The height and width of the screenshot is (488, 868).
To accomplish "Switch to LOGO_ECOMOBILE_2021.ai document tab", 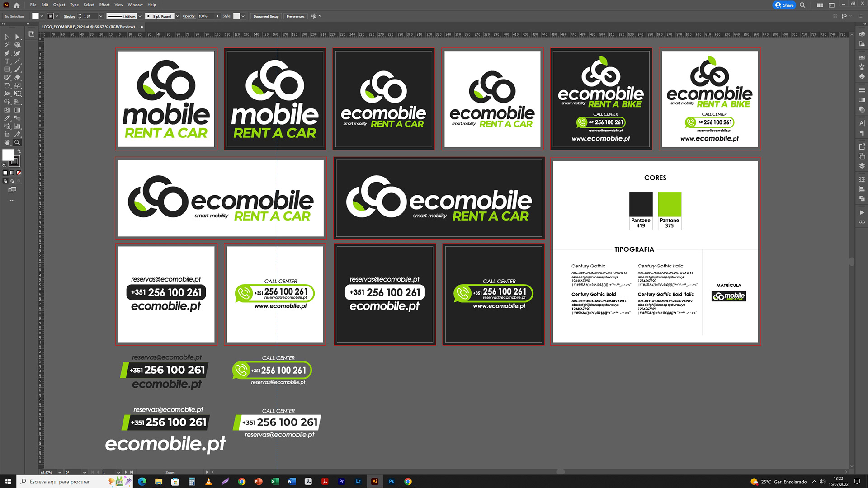I will (88, 27).
